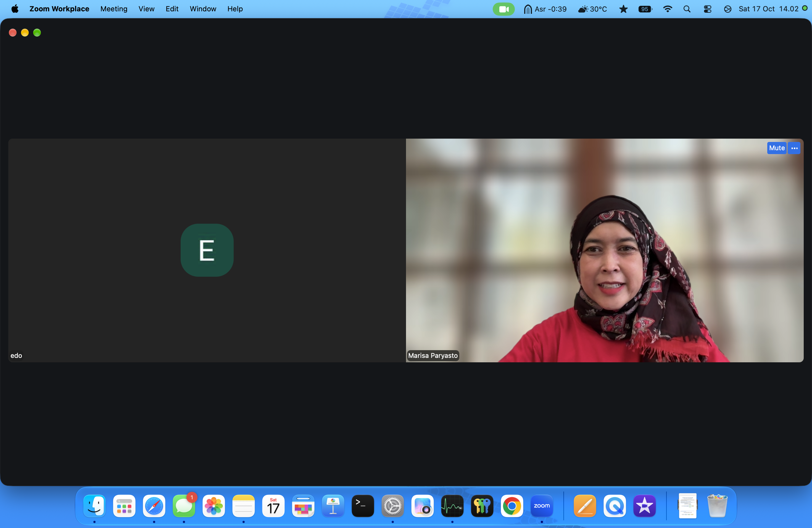Open Launchpad from the Dock
The height and width of the screenshot is (528, 812).
click(124, 505)
